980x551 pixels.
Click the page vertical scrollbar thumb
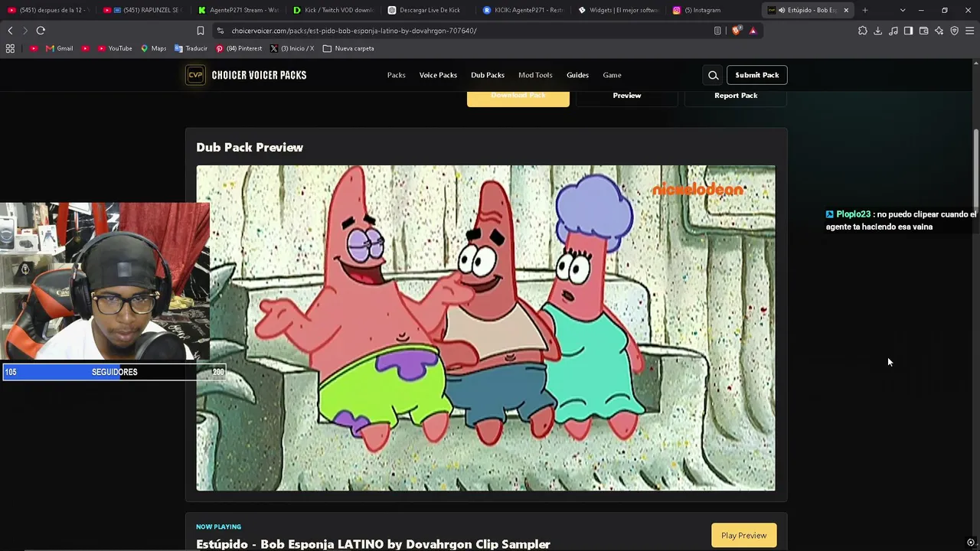[x=975, y=167]
